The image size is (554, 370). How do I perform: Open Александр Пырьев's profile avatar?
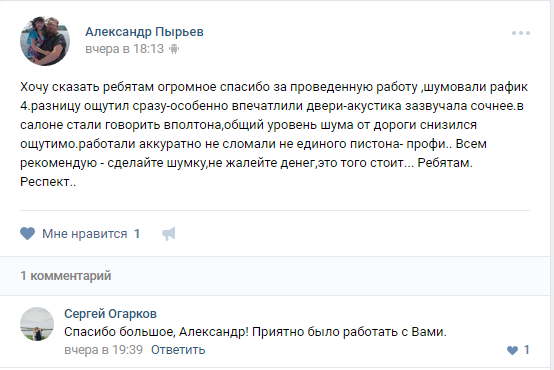point(45,41)
